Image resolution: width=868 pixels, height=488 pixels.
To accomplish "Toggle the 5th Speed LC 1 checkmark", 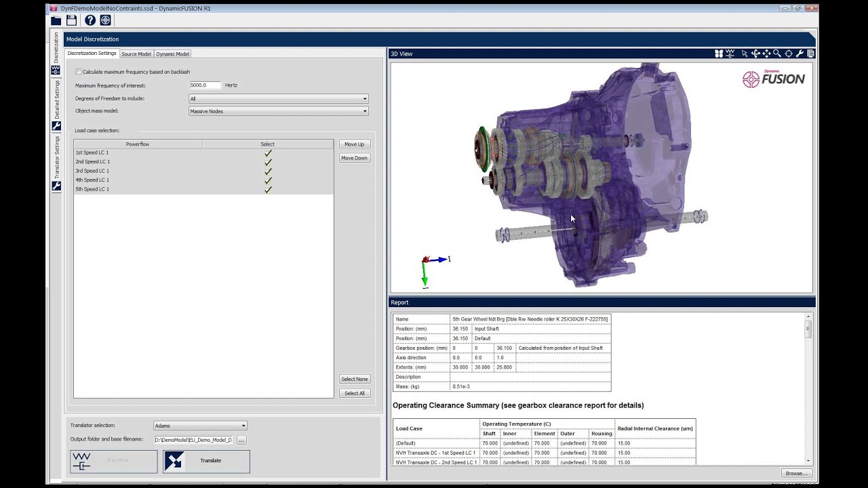I will click(268, 189).
